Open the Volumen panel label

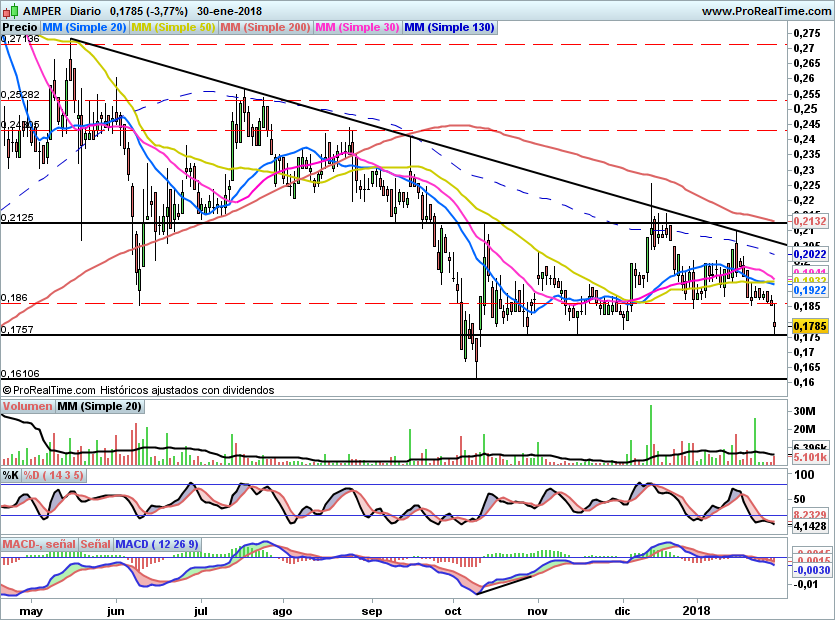click(x=27, y=406)
